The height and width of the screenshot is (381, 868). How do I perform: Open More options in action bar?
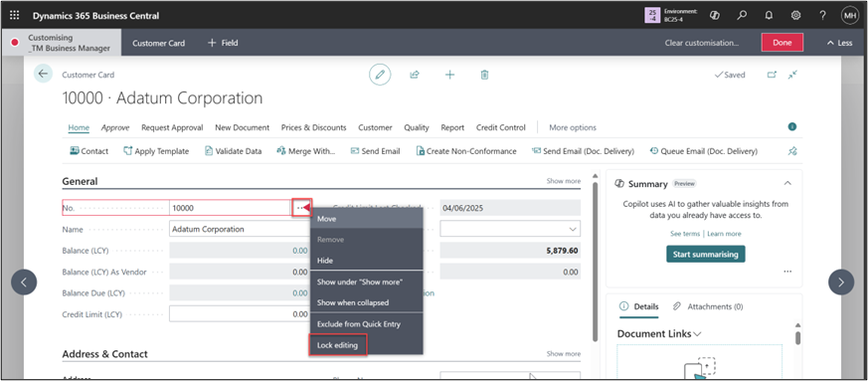(573, 127)
